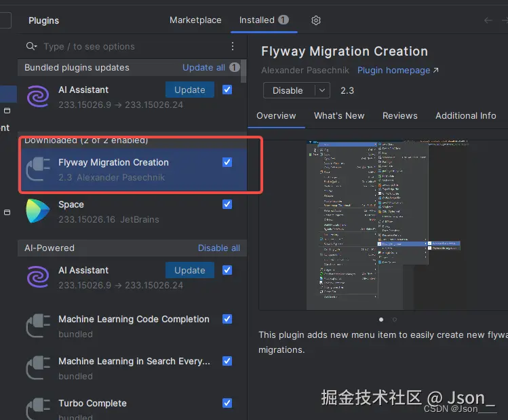Update AI Assistant in Bundled plugins updates

click(190, 90)
